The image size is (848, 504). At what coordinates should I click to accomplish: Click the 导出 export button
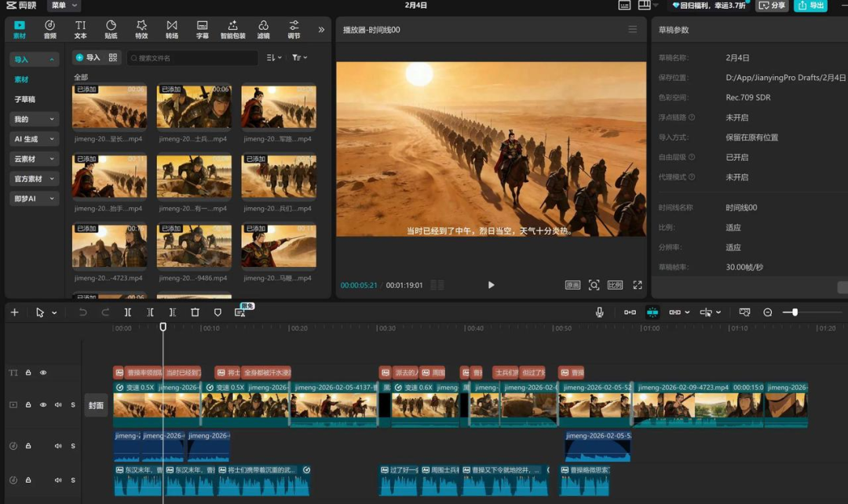pyautogui.click(x=810, y=5)
